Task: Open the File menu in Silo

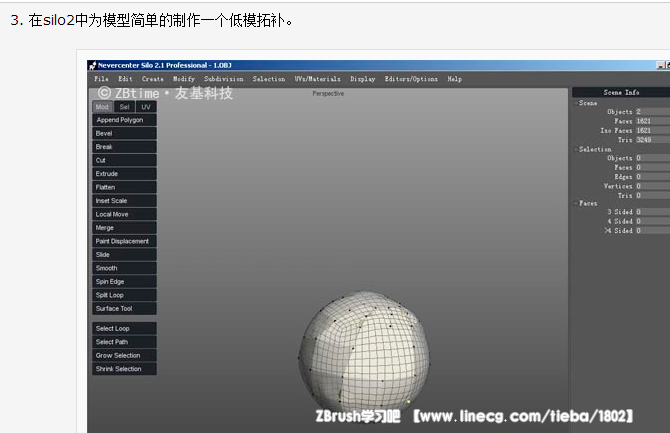Action: click(x=101, y=79)
